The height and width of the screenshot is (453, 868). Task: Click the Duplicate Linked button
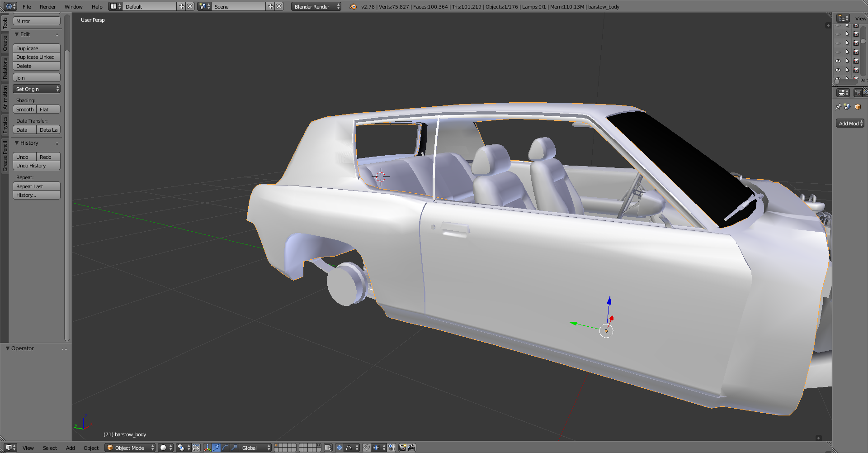pyautogui.click(x=37, y=57)
